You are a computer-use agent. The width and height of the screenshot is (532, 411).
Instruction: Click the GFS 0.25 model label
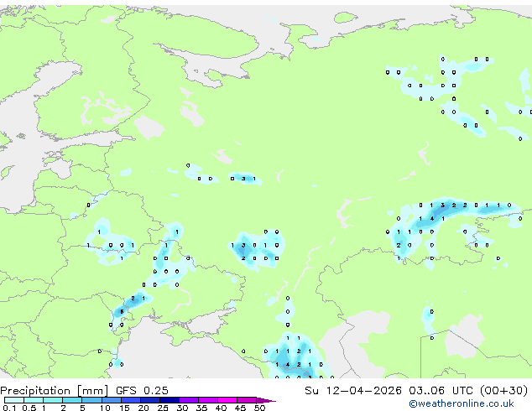pos(142,391)
